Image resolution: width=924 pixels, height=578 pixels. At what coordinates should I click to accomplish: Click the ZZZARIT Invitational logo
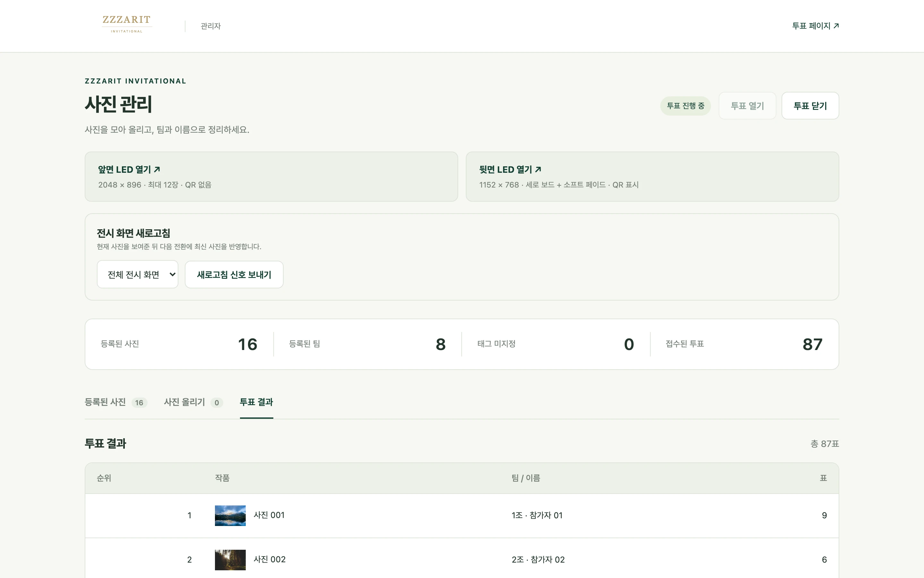(x=126, y=24)
